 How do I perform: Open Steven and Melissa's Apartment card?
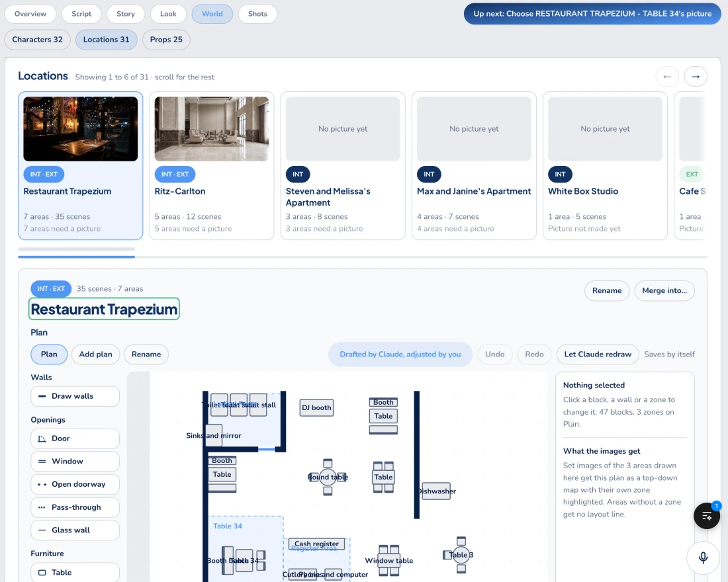[343, 166]
